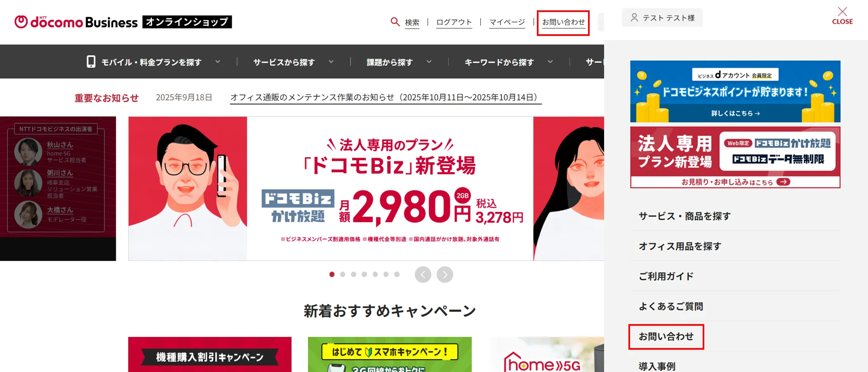Select the third carousel indicator dot
The width and height of the screenshot is (868, 372).
coord(353,275)
